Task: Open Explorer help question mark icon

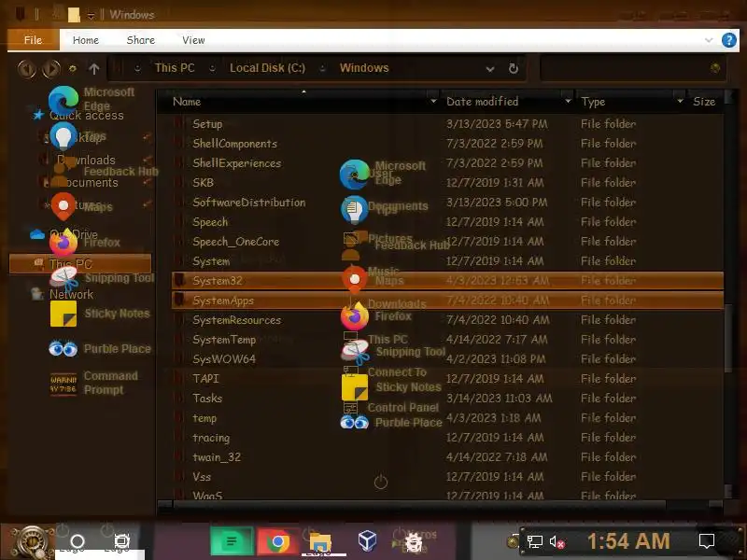Action: (729, 40)
